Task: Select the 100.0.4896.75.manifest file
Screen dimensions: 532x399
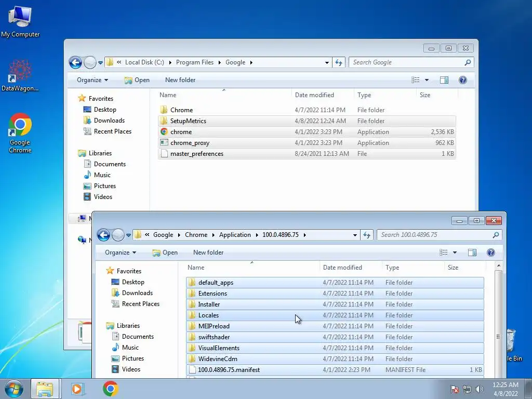Action: click(x=335, y=370)
